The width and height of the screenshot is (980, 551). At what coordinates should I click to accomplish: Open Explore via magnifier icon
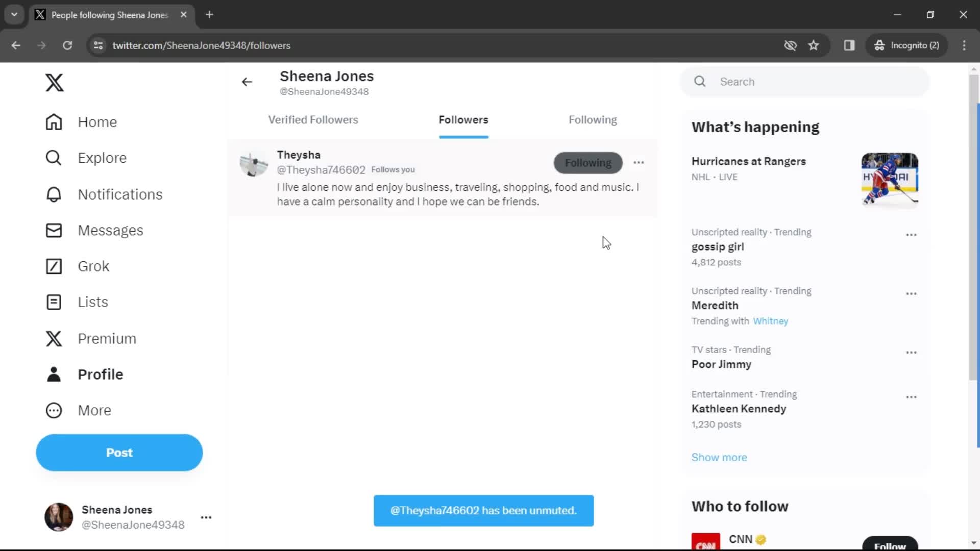54,158
